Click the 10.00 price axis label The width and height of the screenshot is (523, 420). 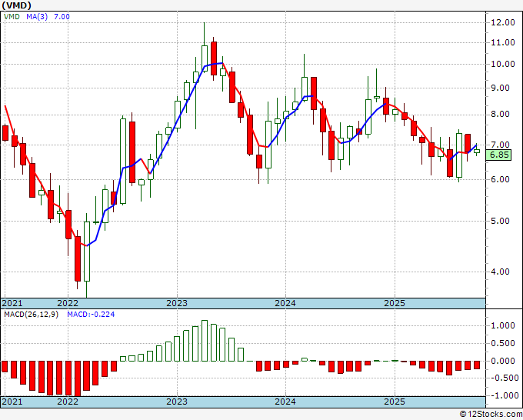click(x=503, y=64)
